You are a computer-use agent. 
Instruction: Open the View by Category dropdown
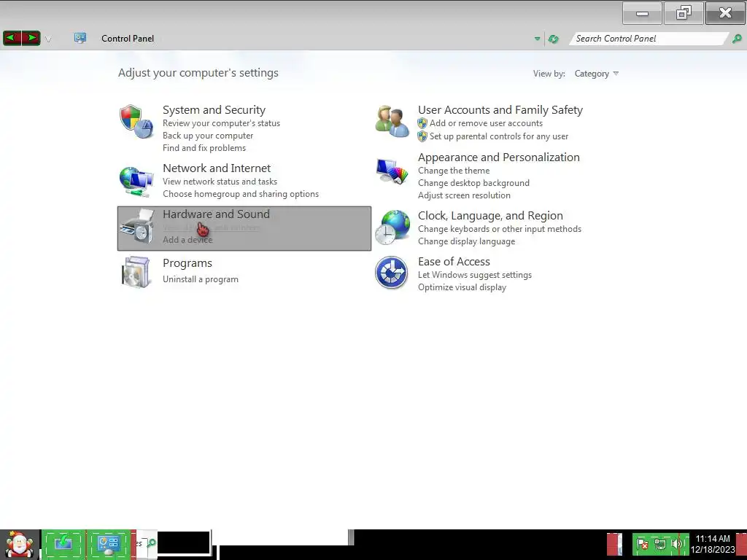click(x=597, y=74)
